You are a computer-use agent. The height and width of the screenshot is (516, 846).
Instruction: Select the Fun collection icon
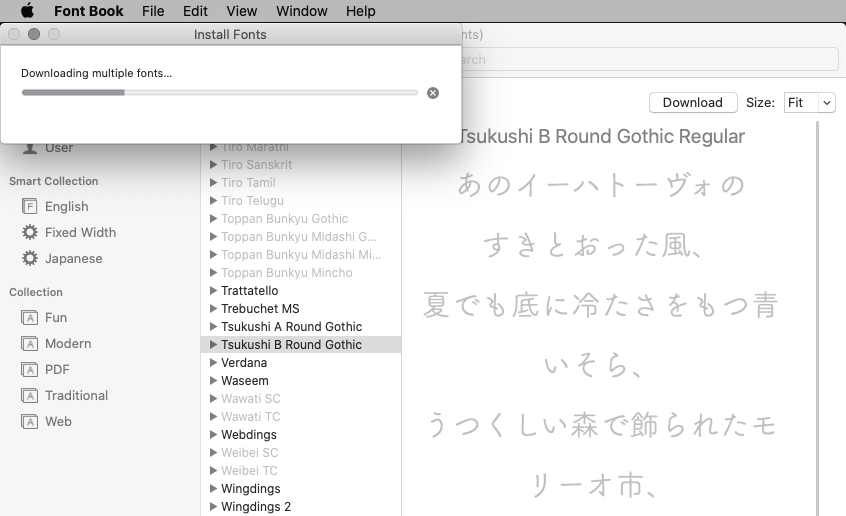tap(30, 317)
